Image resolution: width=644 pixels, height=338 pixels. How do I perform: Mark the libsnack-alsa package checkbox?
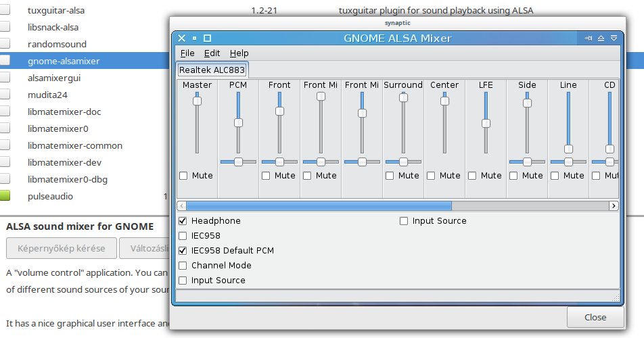pyautogui.click(x=5, y=27)
